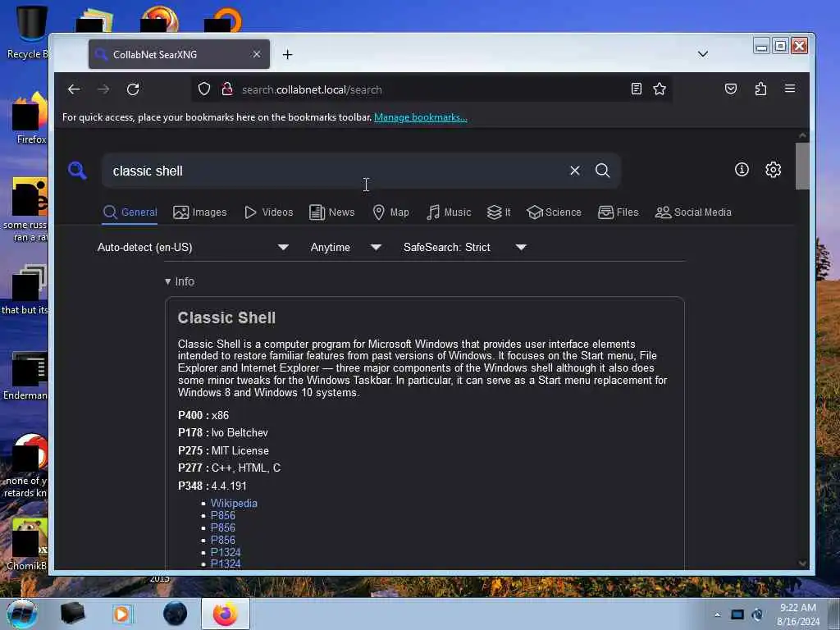This screenshot has width=840, height=630.
Task: Click the 'P275 : MIT License' row
Action: [x=223, y=450]
